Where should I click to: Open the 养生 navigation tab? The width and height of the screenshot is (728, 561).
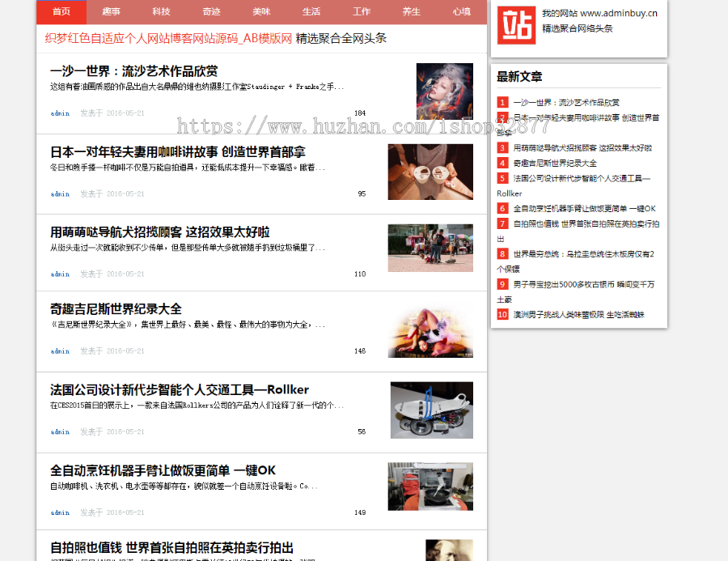412,11
